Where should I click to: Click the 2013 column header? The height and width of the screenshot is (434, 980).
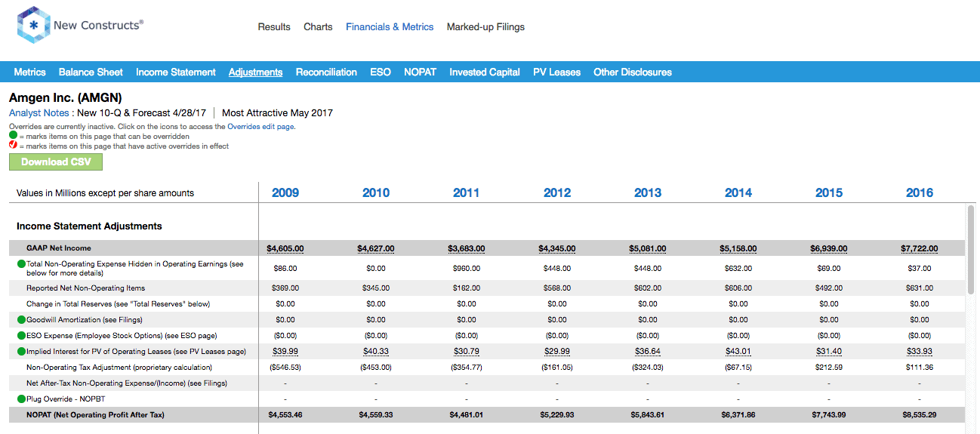point(648,192)
